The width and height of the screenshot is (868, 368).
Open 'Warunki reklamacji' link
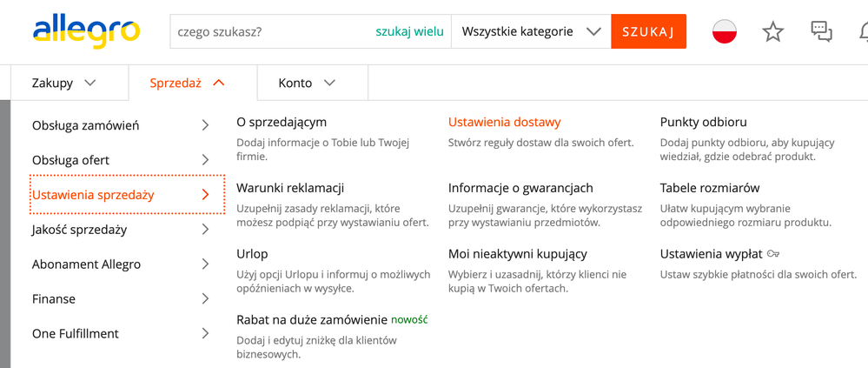click(290, 188)
